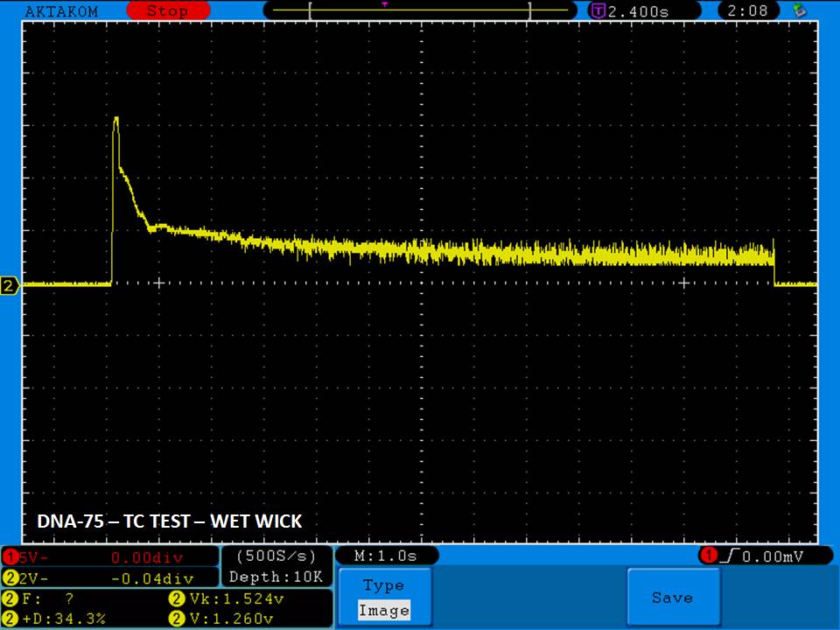Open the Type Image selector
This screenshot has height=630, width=840.
383,598
